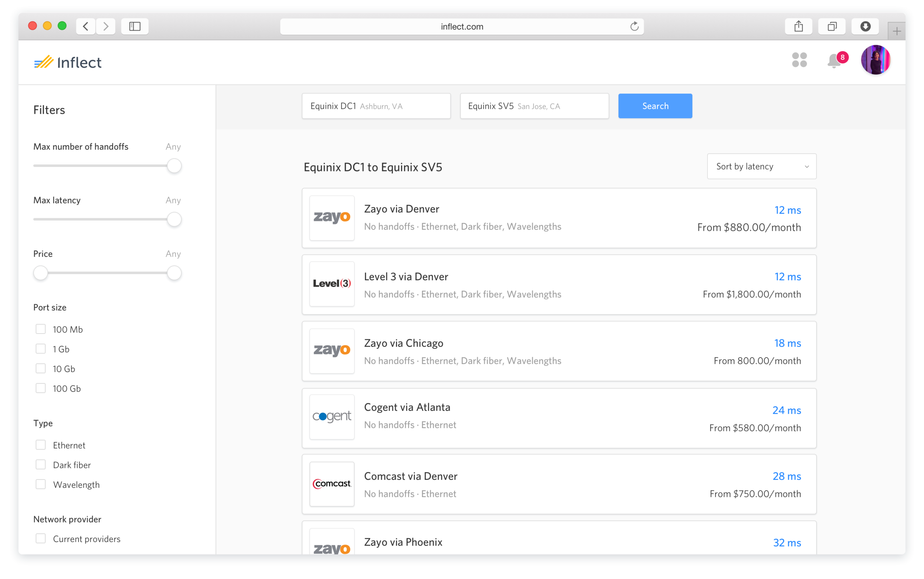This screenshot has width=924, height=579.
Task: Click the Price slider maximum handle
Action: [174, 273]
